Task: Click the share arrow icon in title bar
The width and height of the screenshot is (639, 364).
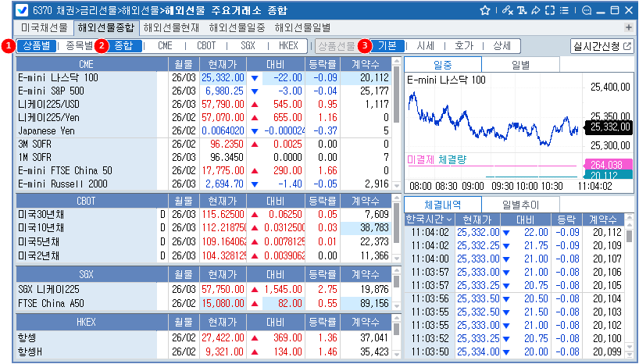Action: (x=536, y=11)
